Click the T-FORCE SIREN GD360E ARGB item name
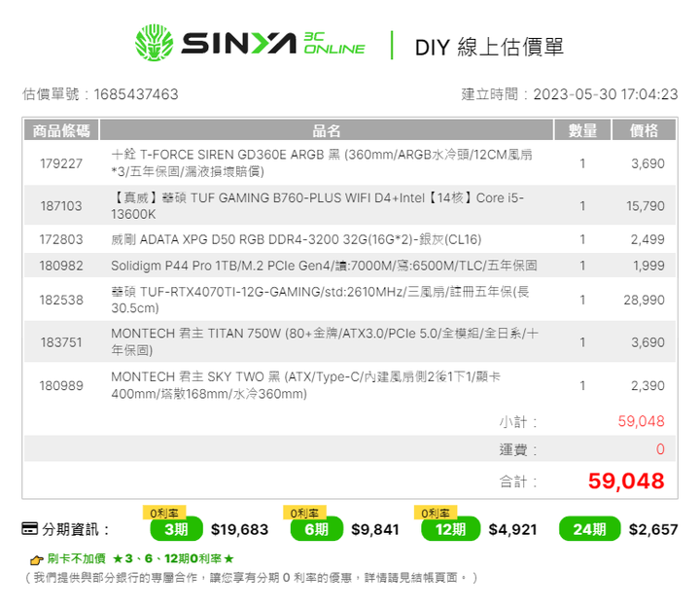Viewport: 700px width, 606px height. click(322, 163)
